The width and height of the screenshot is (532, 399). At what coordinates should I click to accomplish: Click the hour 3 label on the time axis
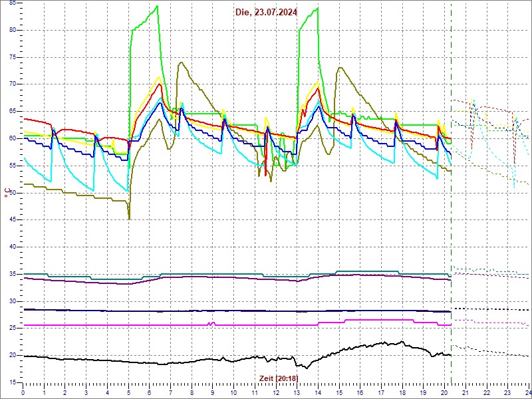[86, 392]
